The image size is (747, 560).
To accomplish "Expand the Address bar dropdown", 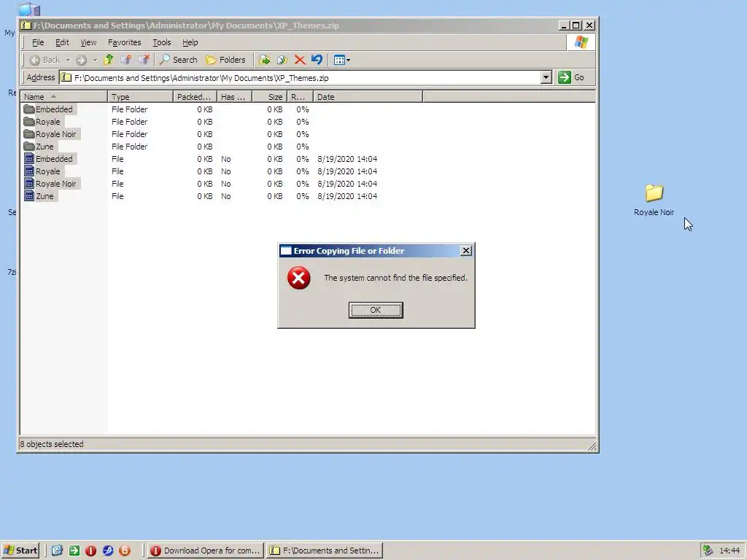I will 546,77.
